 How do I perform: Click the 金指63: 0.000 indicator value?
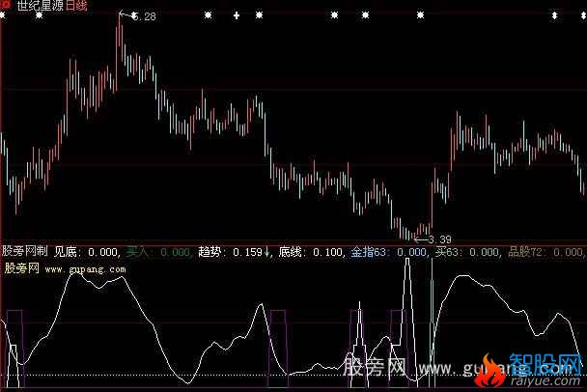[390, 252]
